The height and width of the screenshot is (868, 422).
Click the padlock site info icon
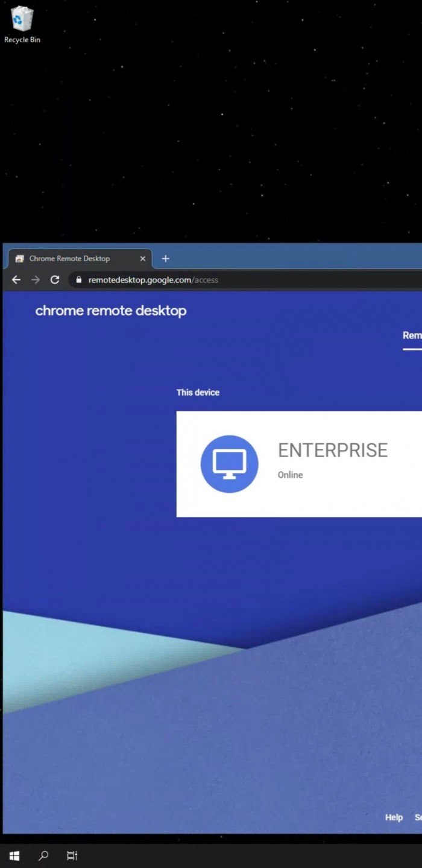click(x=78, y=280)
